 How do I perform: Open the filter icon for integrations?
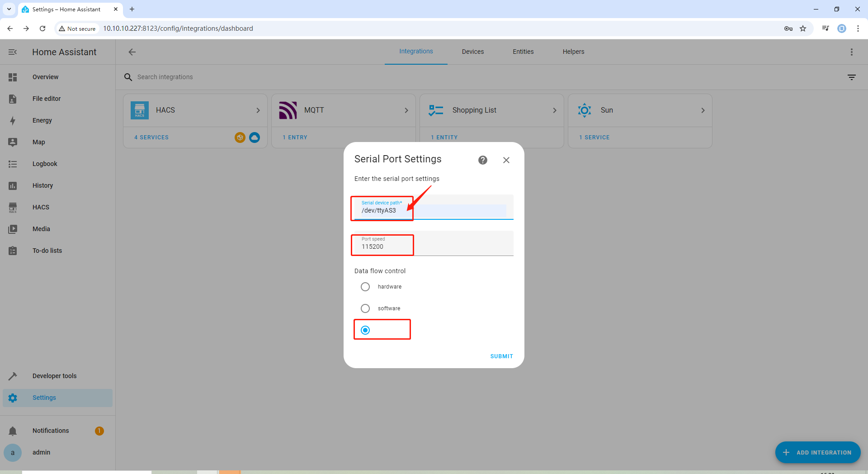tap(851, 77)
